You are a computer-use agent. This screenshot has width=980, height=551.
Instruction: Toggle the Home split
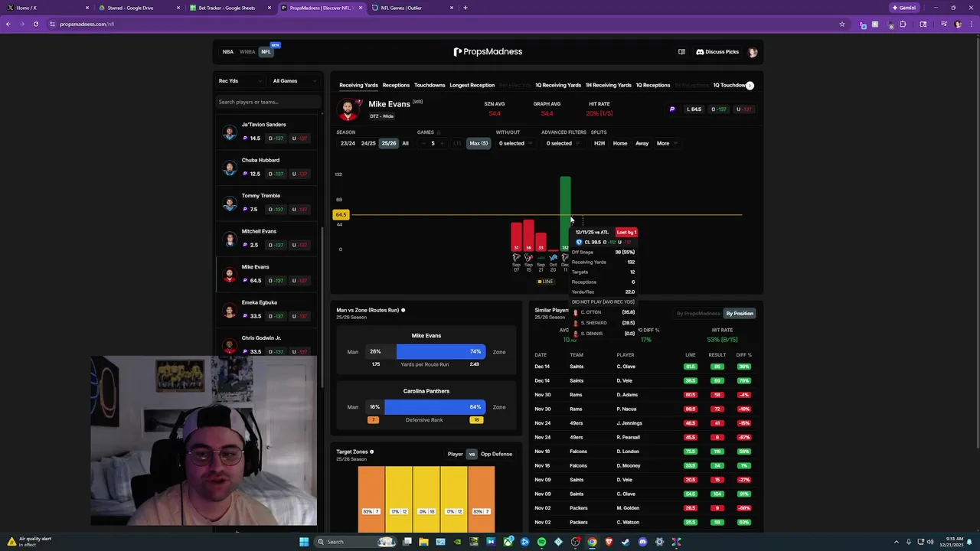coord(620,143)
